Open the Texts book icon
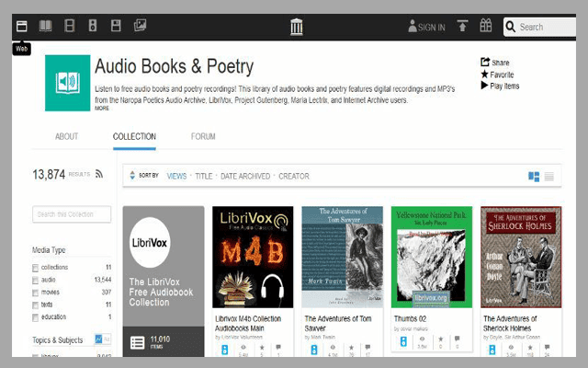 coord(45,26)
